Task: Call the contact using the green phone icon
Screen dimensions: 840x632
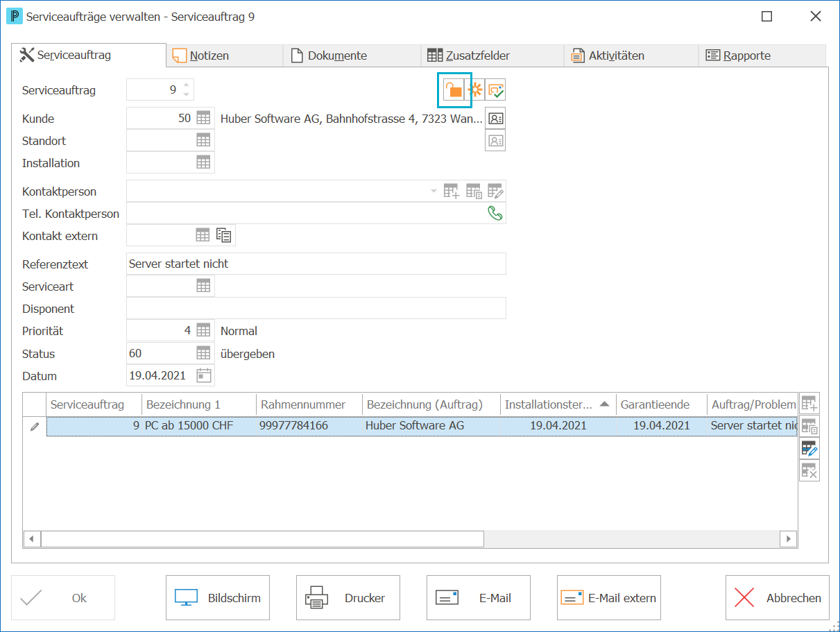Action: click(x=495, y=214)
